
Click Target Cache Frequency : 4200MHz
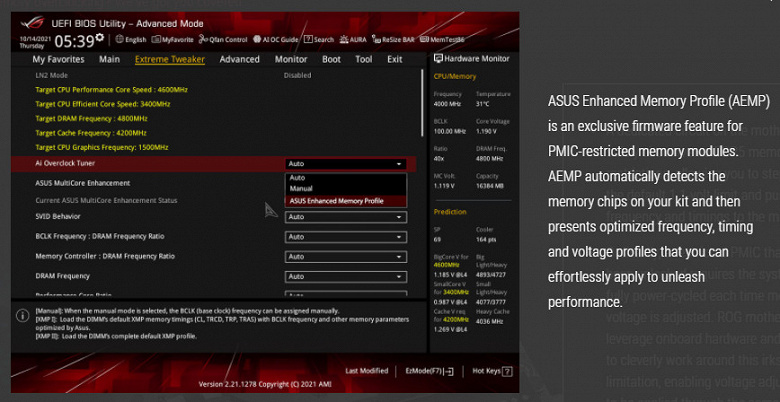[91, 133]
